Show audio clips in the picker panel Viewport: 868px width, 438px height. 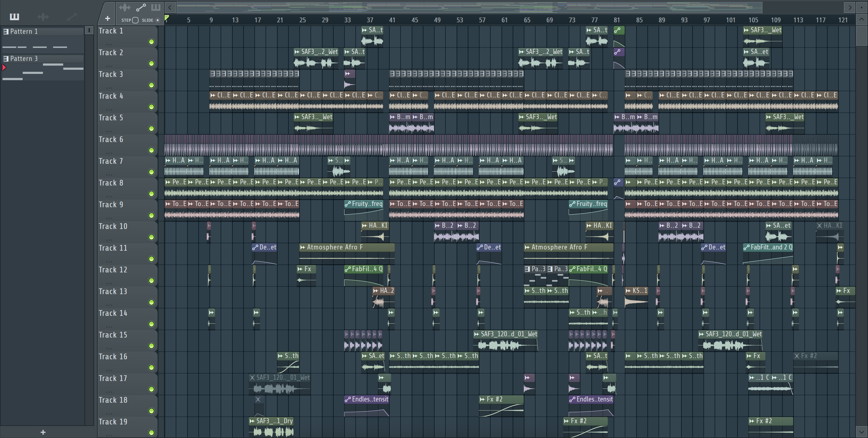pyautogui.click(x=43, y=17)
